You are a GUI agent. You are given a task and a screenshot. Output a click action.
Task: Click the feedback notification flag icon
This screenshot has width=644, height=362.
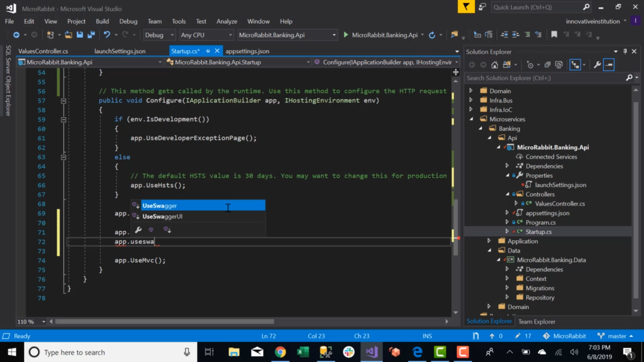(466, 7)
